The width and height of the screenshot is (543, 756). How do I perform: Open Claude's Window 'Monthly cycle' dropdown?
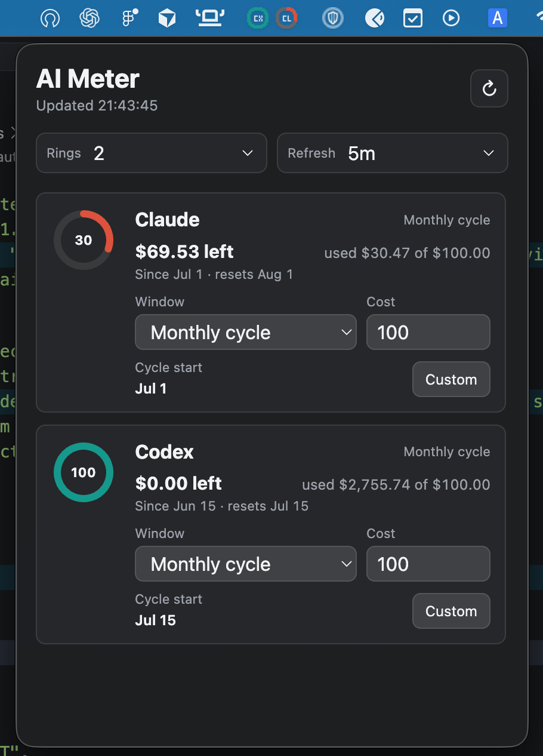[246, 332]
